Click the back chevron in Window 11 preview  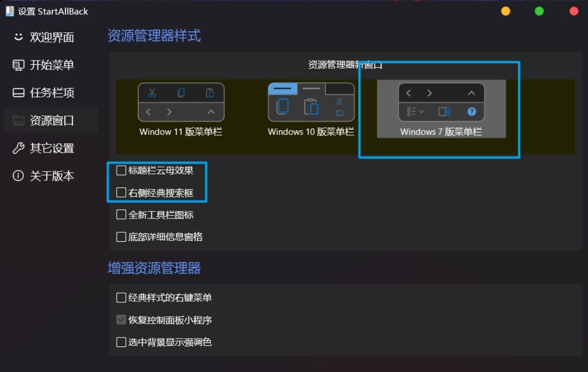[x=148, y=112]
